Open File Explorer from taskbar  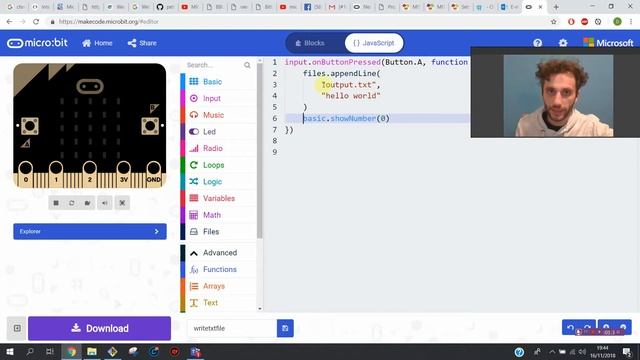click(92, 351)
